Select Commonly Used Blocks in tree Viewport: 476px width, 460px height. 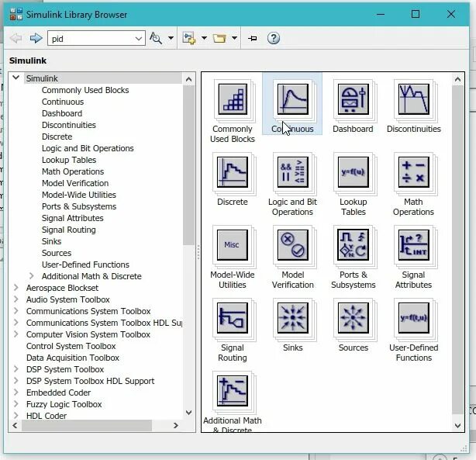pos(85,90)
